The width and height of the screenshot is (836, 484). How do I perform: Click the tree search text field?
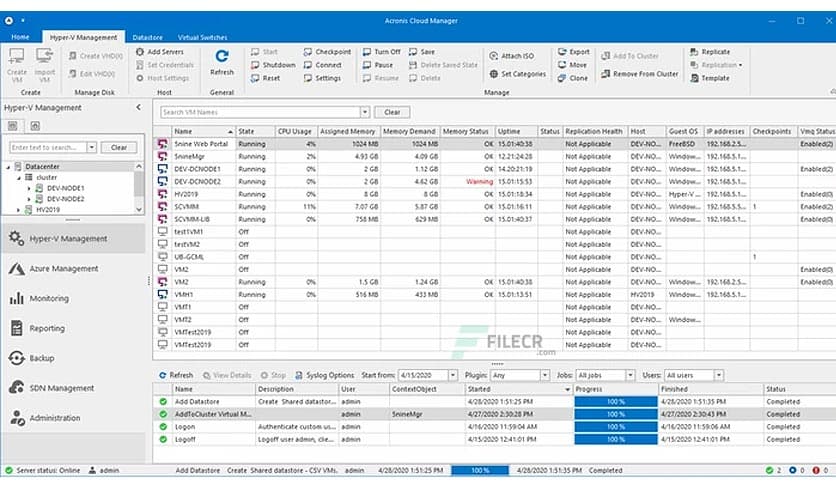pos(49,147)
